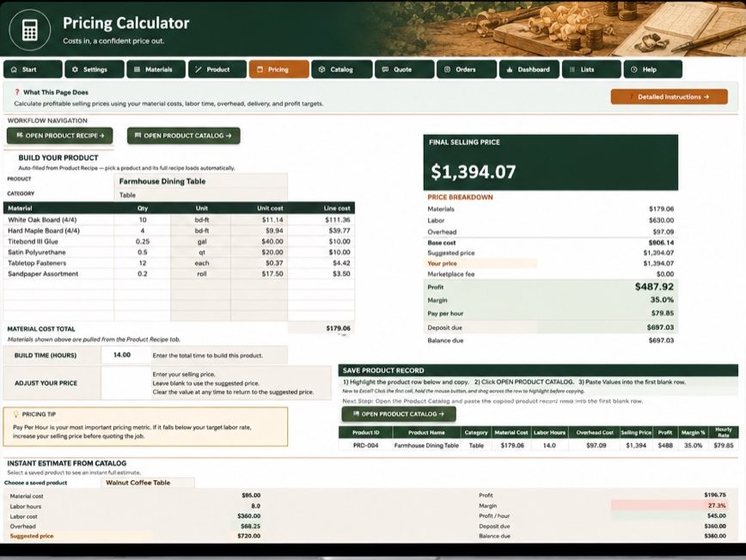Click the $630.00 labor value
746x560 pixels.
(661, 220)
